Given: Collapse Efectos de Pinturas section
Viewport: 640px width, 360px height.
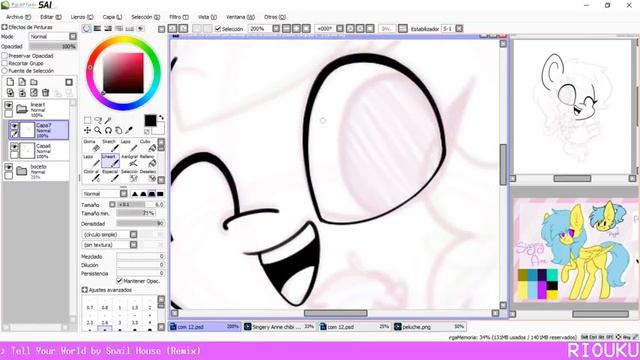Looking at the screenshot, I should coord(4,27).
